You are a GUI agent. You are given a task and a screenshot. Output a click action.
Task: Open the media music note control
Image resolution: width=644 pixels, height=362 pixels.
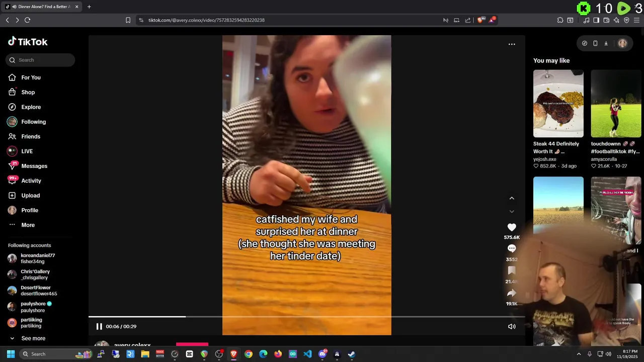click(586, 20)
